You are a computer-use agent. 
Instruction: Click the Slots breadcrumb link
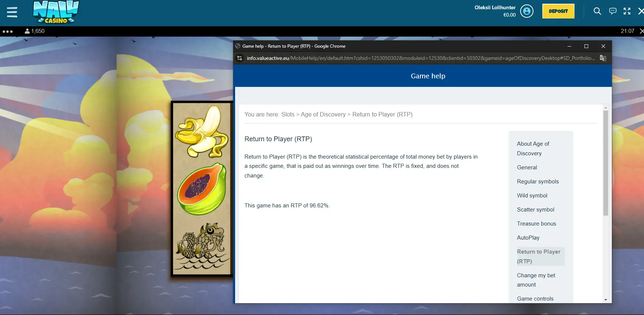[x=288, y=115]
